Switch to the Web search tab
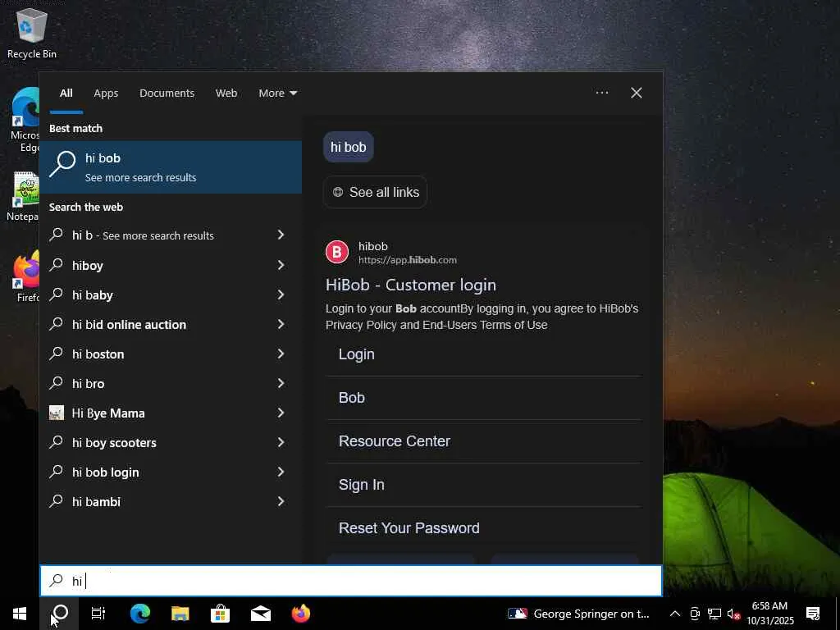This screenshot has height=630, width=840. (x=226, y=94)
